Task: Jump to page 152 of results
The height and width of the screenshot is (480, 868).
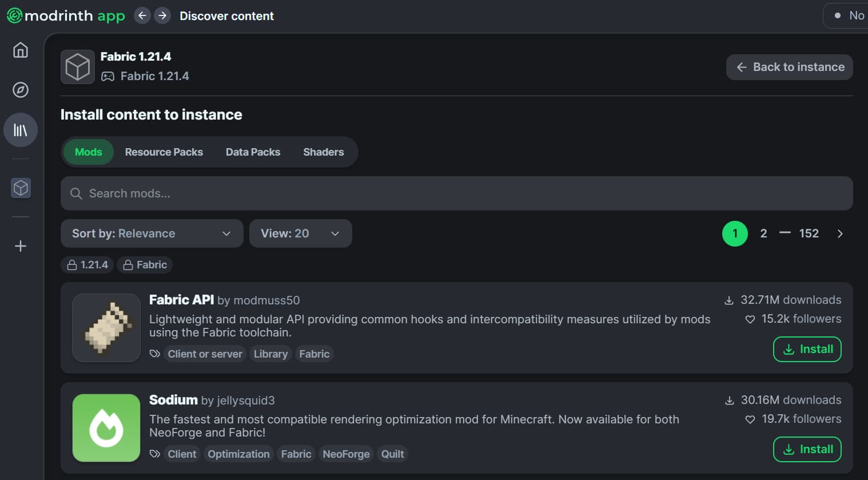Action: pyautogui.click(x=809, y=233)
